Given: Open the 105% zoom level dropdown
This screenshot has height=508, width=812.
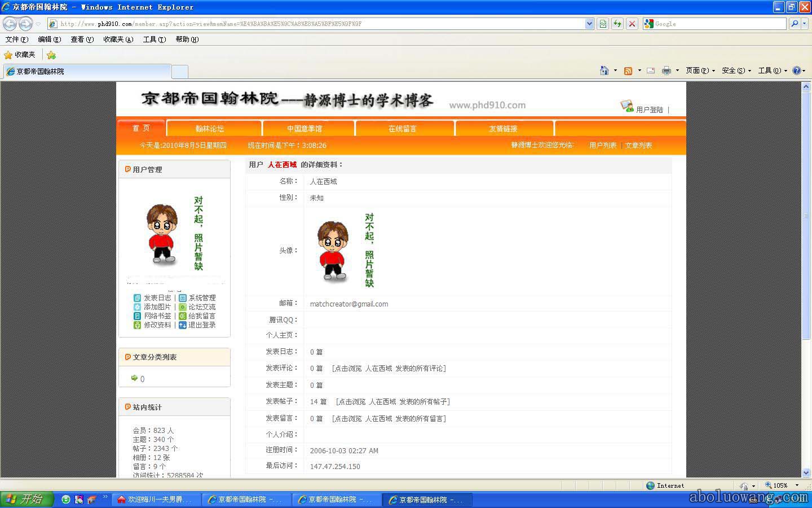Looking at the screenshot, I should [x=797, y=485].
